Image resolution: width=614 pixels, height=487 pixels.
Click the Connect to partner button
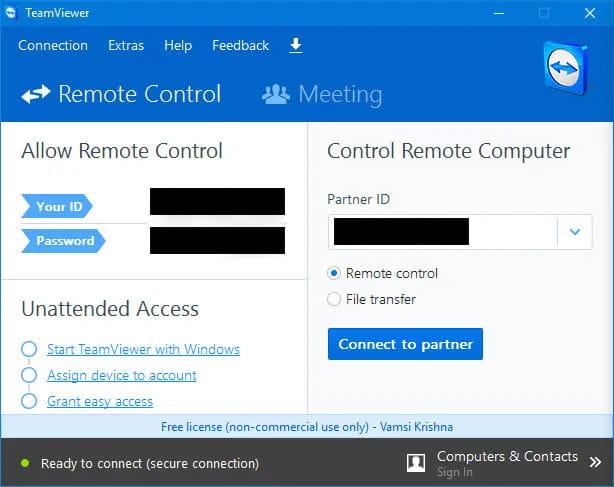[405, 344]
